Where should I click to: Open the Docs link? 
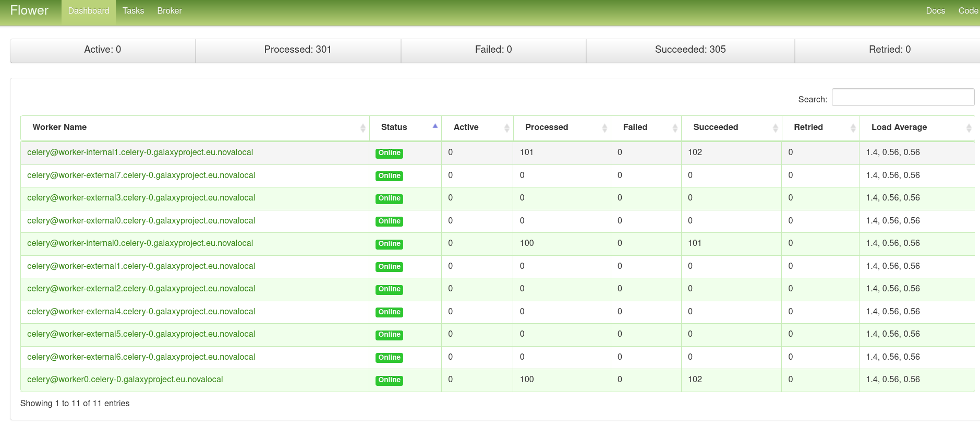[x=935, y=11]
